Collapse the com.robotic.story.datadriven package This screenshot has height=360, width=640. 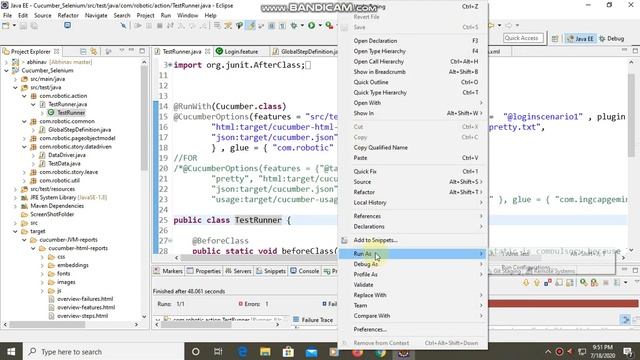(24, 147)
